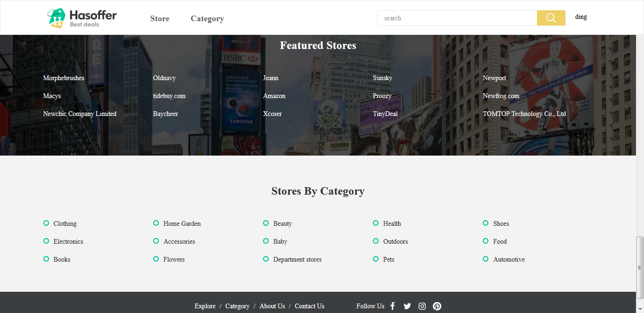
Task: Open the Oldnavy store
Action: point(165,78)
